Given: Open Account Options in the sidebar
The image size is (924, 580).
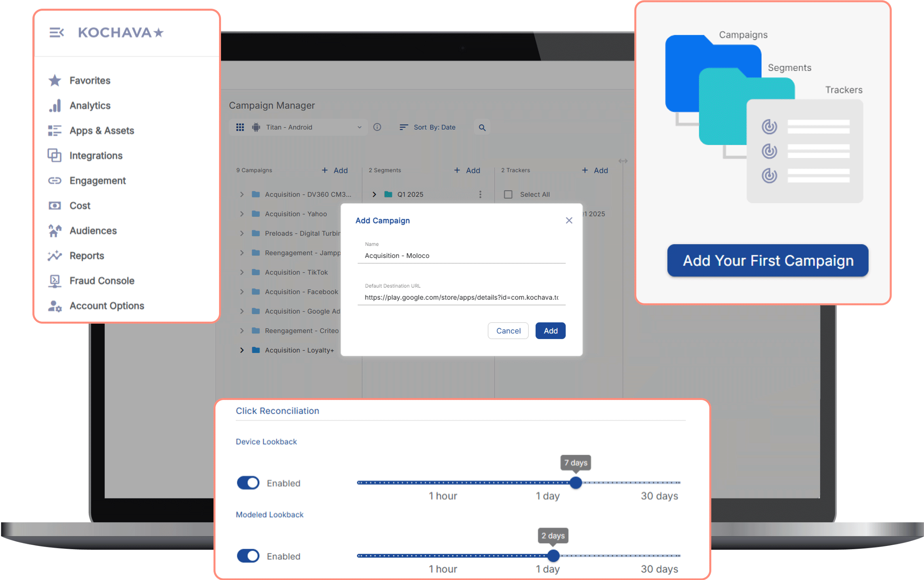Looking at the screenshot, I should [106, 306].
